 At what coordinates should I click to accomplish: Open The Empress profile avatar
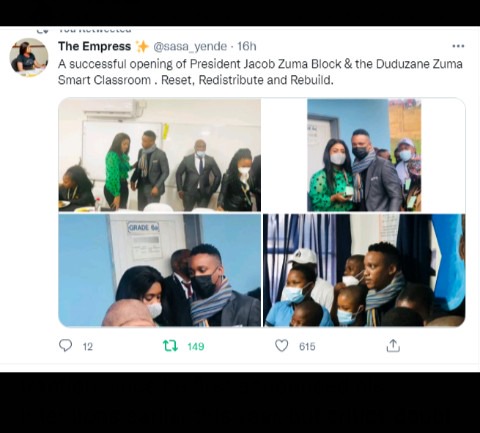point(29,57)
